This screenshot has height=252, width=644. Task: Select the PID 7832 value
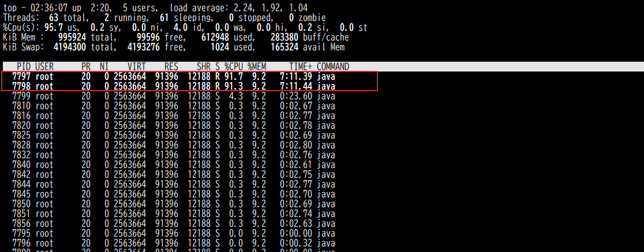point(21,155)
